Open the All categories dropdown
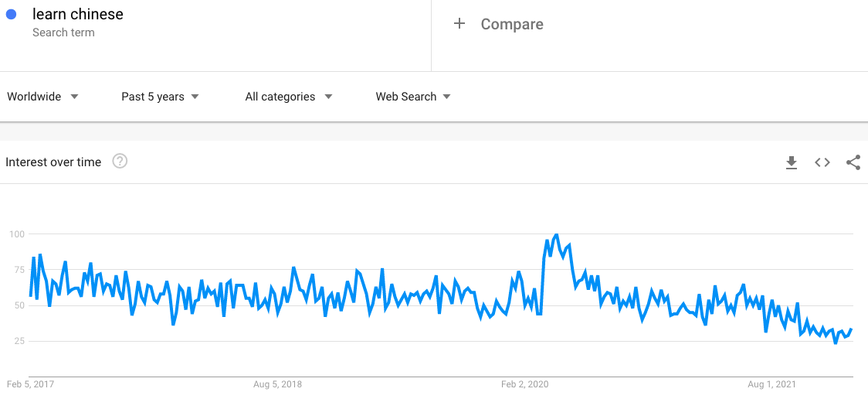The width and height of the screenshot is (868, 409). point(288,97)
